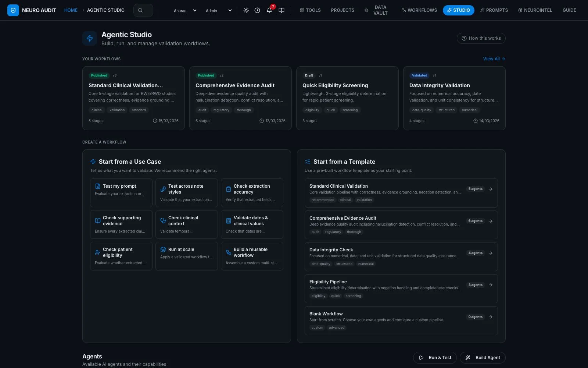The height and width of the screenshot is (368, 588).
Task: Choose Validate dates & clinical values
Action: [252, 224]
